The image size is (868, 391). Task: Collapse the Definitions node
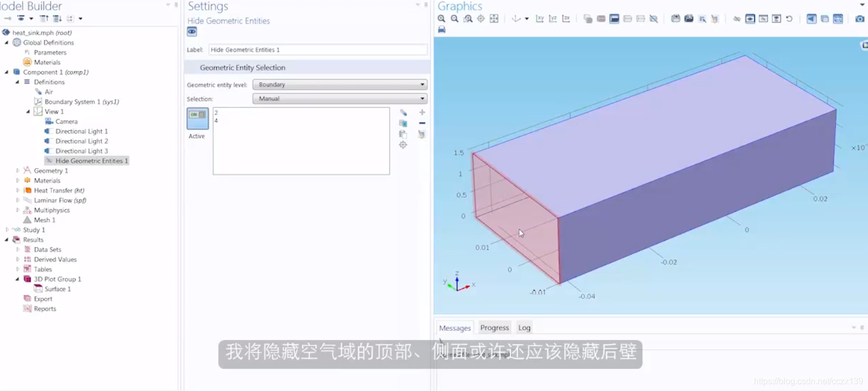tap(17, 82)
